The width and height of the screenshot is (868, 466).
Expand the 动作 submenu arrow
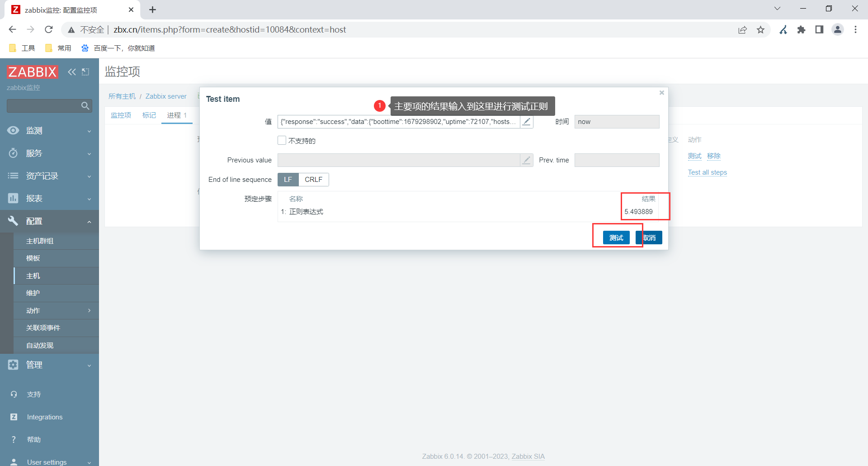[89, 311]
